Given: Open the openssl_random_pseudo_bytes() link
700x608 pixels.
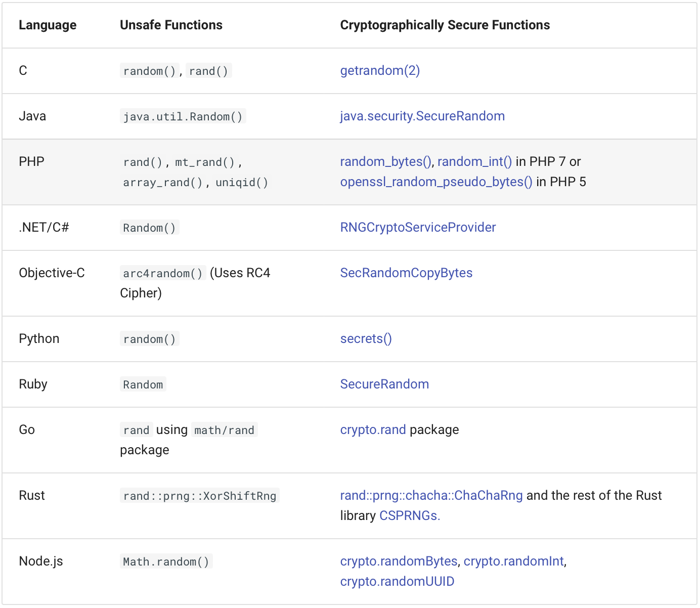Looking at the screenshot, I should point(436,182).
